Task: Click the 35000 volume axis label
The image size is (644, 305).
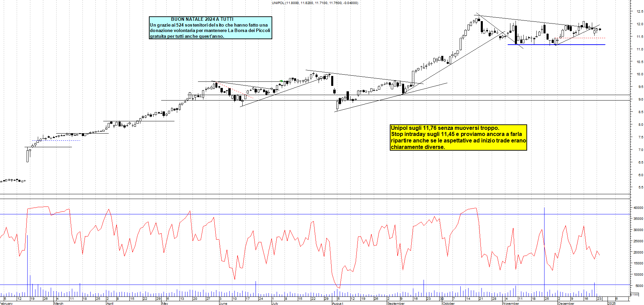Action: pyautogui.click(x=638, y=219)
